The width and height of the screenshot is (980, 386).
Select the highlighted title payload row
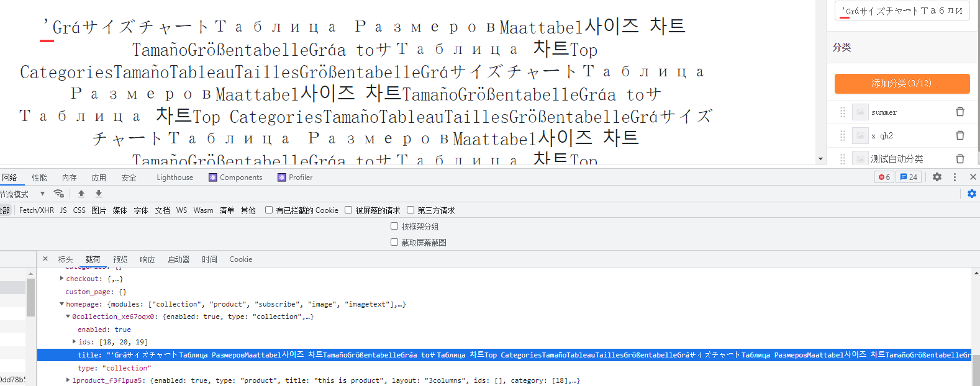point(504,355)
